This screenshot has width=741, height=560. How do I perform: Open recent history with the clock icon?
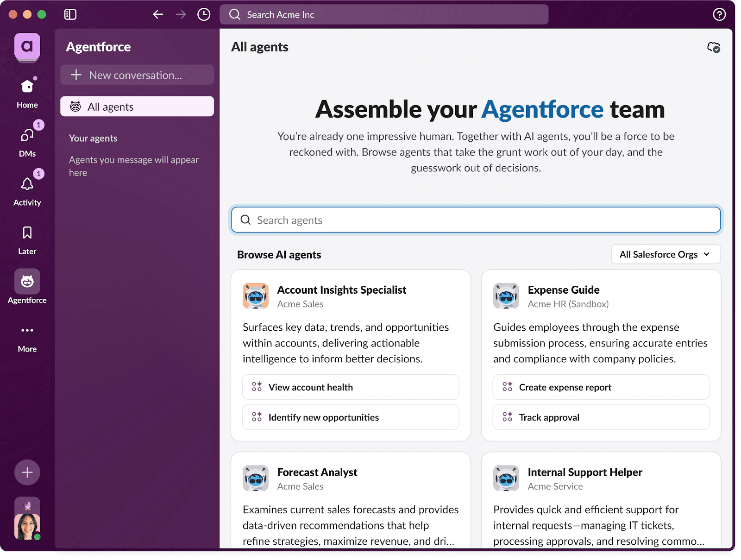(x=204, y=14)
